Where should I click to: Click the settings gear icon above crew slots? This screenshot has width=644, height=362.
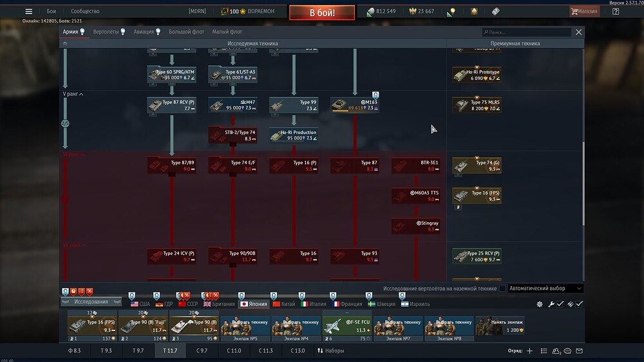point(539,304)
